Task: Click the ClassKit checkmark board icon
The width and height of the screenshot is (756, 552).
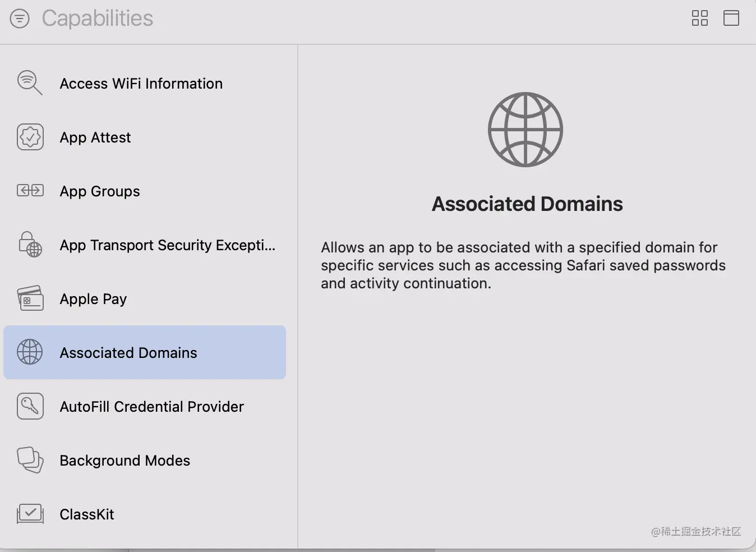Action: 30,514
